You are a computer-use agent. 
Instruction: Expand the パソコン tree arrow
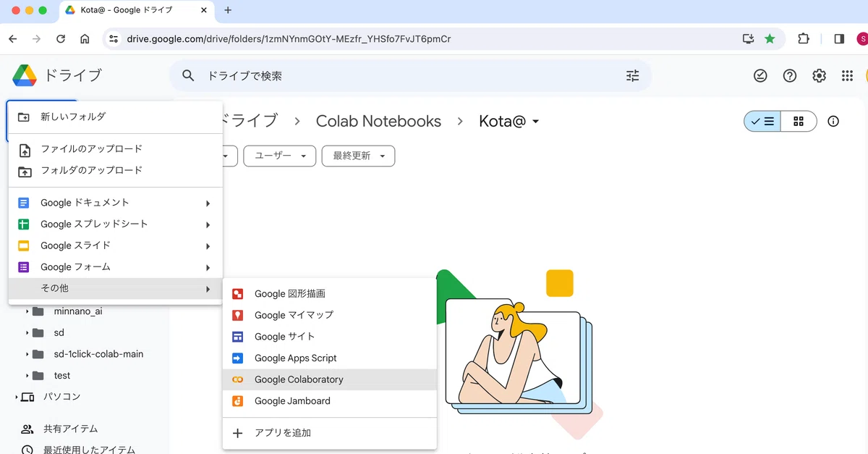17,397
